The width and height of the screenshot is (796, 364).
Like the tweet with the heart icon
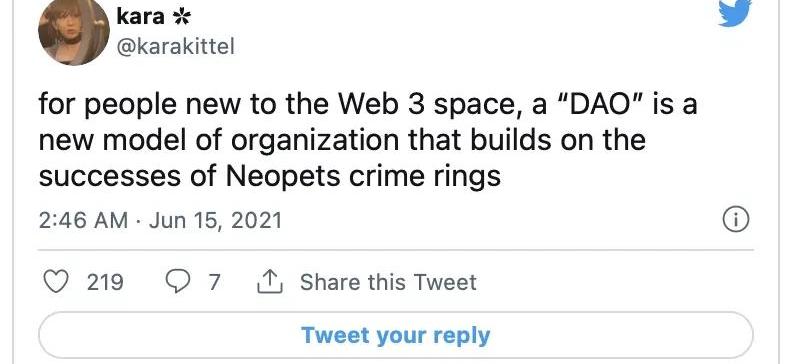tap(55, 283)
